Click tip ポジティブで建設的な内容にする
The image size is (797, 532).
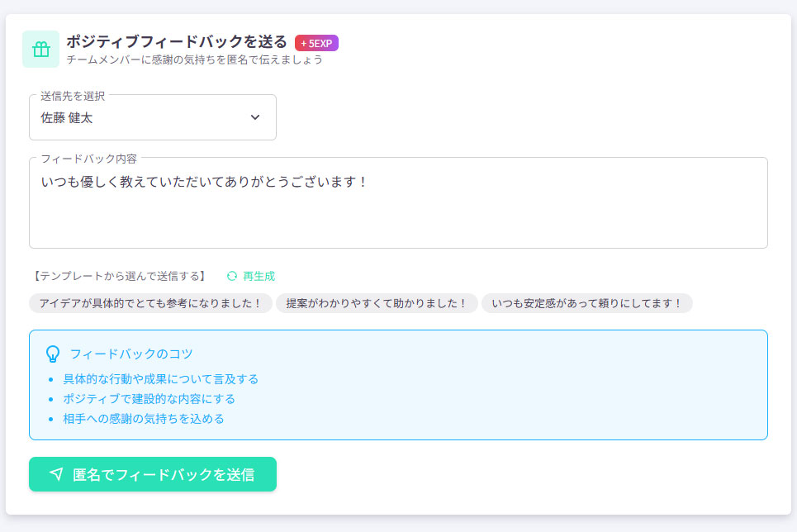tap(149, 399)
